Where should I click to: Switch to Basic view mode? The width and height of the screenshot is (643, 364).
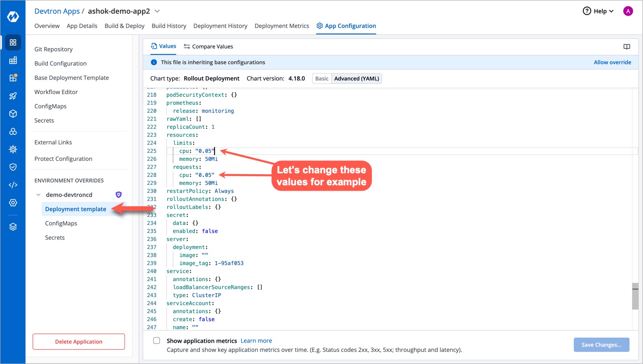[321, 78]
